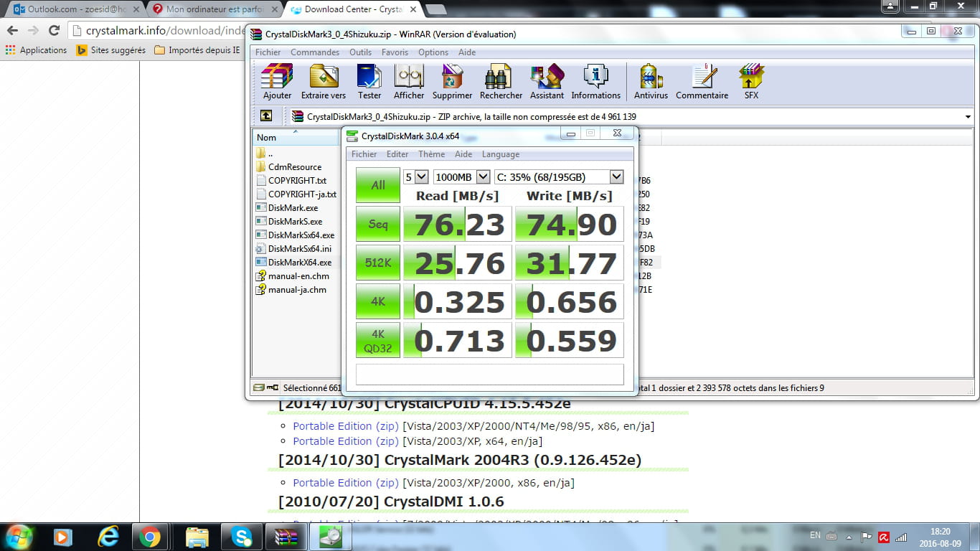The image size is (980, 551).
Task: Open CrystalMark 2004R3 Portable Edition zip link
Action: pyautogui.click(x=345, y=483)
